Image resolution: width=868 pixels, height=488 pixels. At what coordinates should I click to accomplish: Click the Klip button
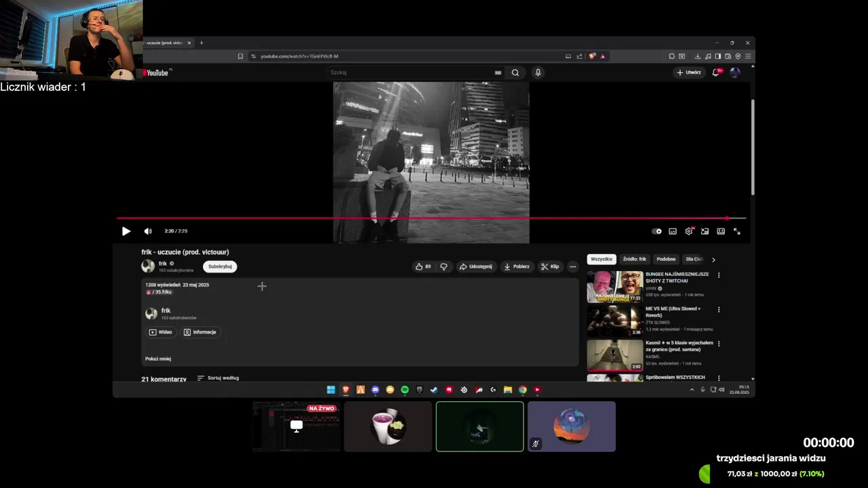pos(550,266)
